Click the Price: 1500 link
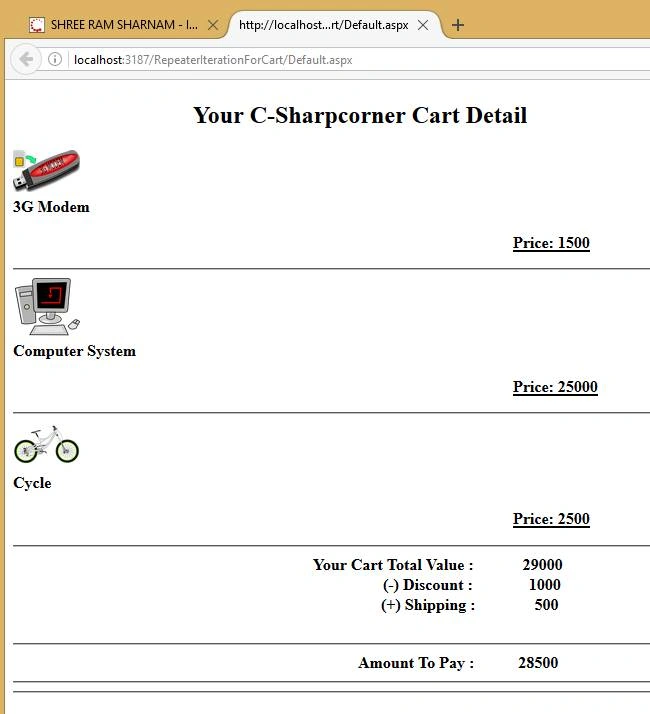 tap(551, 243)
